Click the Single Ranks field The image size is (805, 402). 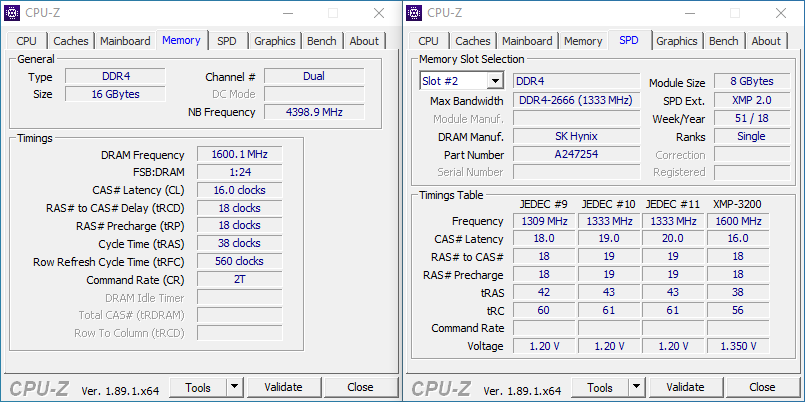(752, 136)
